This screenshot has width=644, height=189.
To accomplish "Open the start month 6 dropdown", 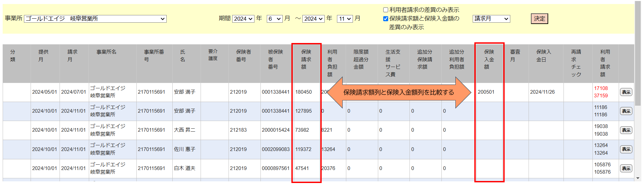I will [x=274, y=19].
